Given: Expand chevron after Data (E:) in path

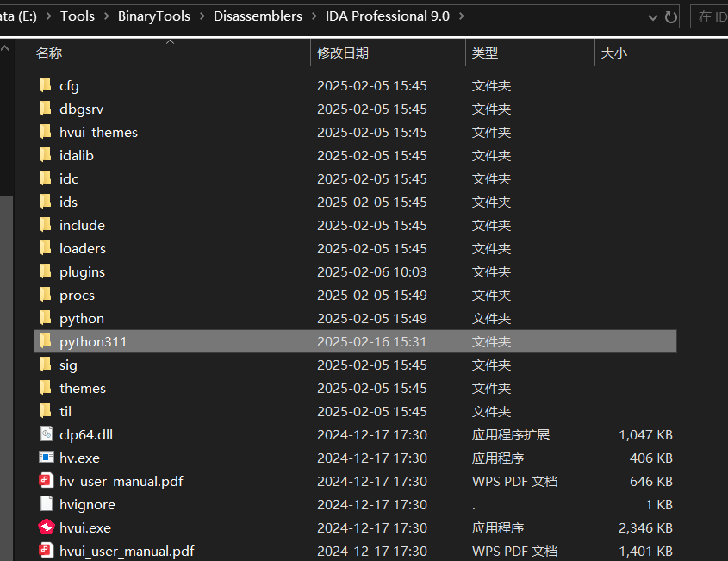Looking at the screenshot, I should coord(49,16).
